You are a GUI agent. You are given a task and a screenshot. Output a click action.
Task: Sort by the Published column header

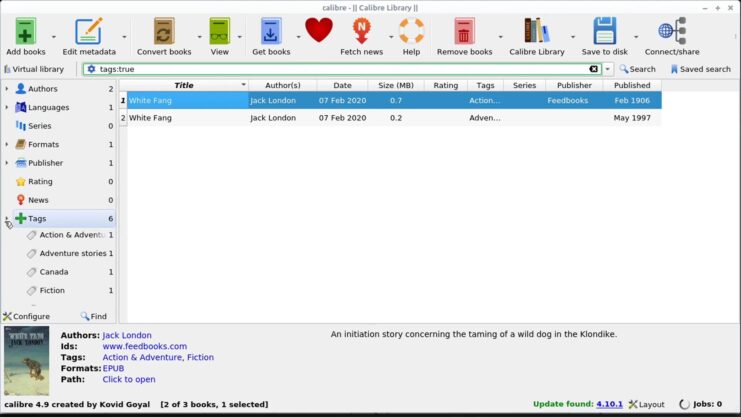(x=632, y=85)
